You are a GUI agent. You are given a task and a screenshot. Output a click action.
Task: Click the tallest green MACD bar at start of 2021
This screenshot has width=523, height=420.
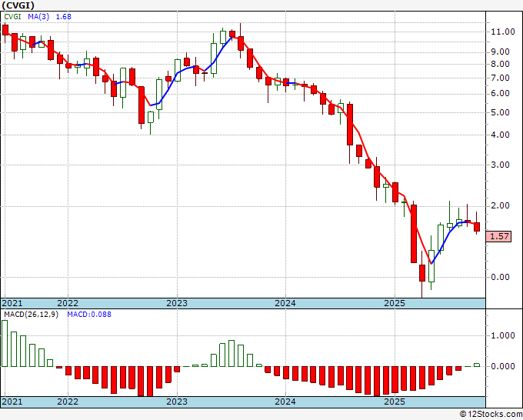pos(5,344)
